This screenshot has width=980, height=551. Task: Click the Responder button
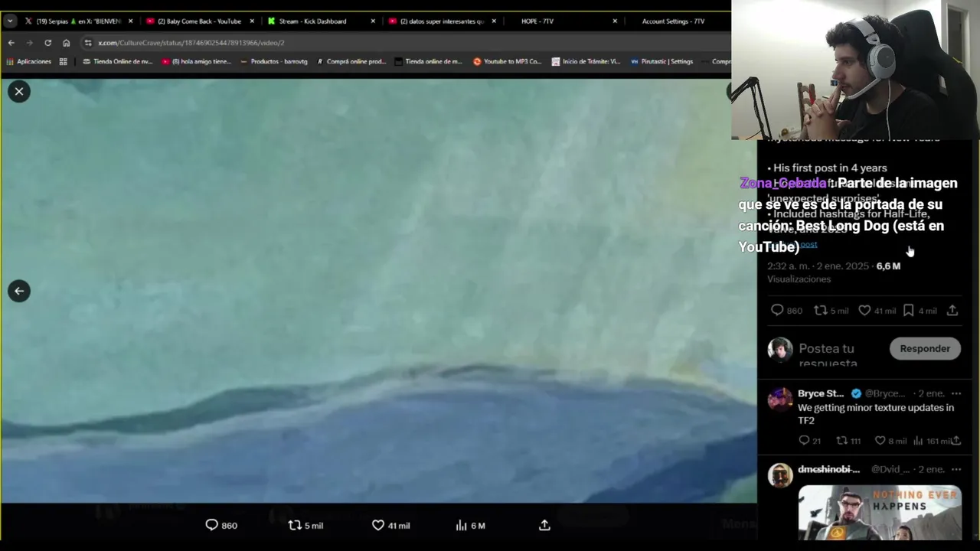[x=925, y=348]
